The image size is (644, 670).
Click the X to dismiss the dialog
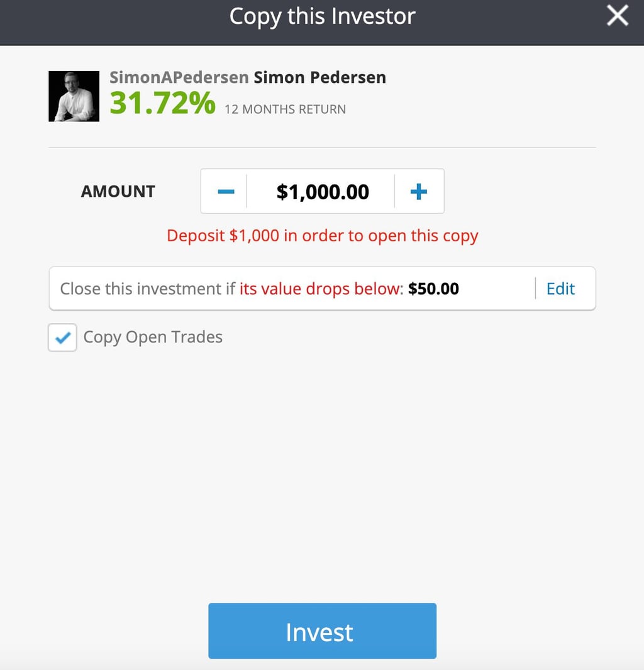617,16
